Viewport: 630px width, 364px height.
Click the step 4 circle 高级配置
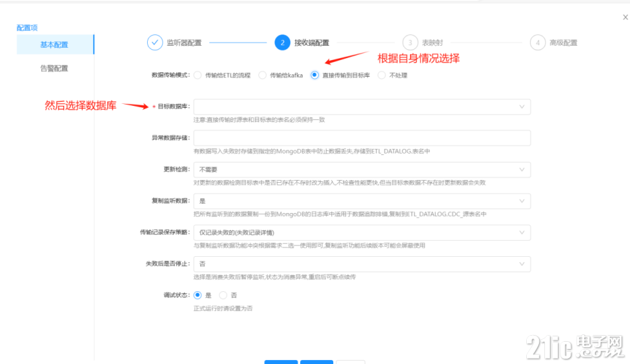[x=538, y=42]
